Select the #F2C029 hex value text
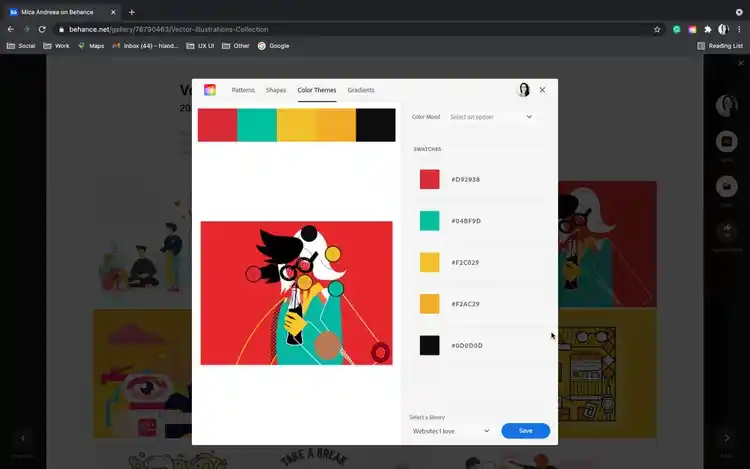 tap(465, 262)
